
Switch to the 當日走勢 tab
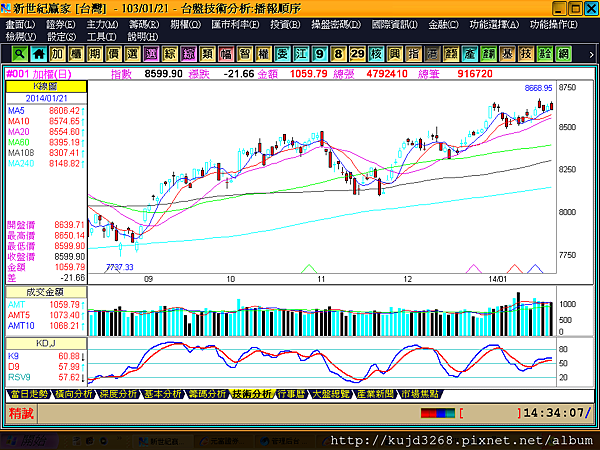29,394
